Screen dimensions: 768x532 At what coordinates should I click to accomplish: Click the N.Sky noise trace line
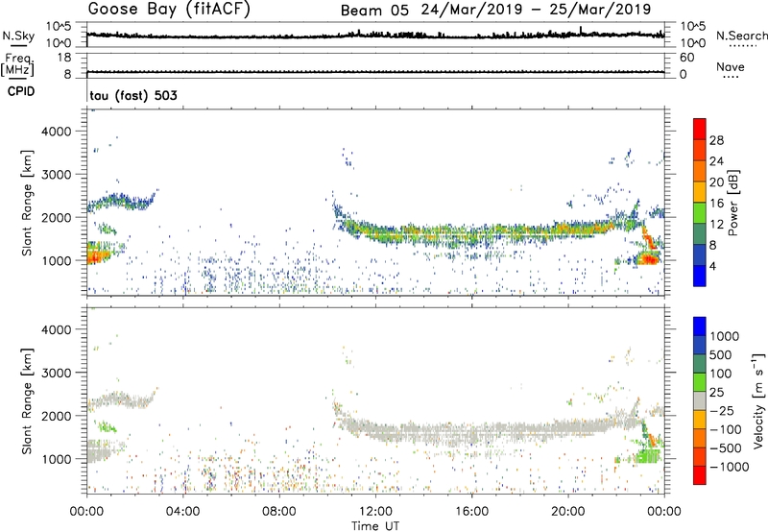(x=375, y=36)
